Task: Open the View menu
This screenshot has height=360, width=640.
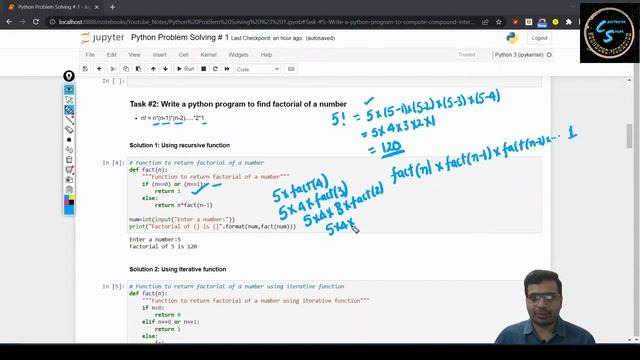Action: point(134,55)
